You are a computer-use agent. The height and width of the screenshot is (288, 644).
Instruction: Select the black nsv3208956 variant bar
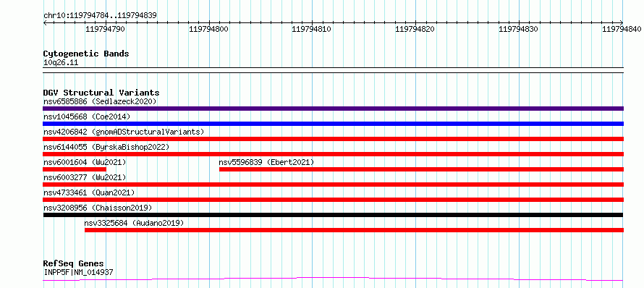pyautogui.click(x=333, y=215)
